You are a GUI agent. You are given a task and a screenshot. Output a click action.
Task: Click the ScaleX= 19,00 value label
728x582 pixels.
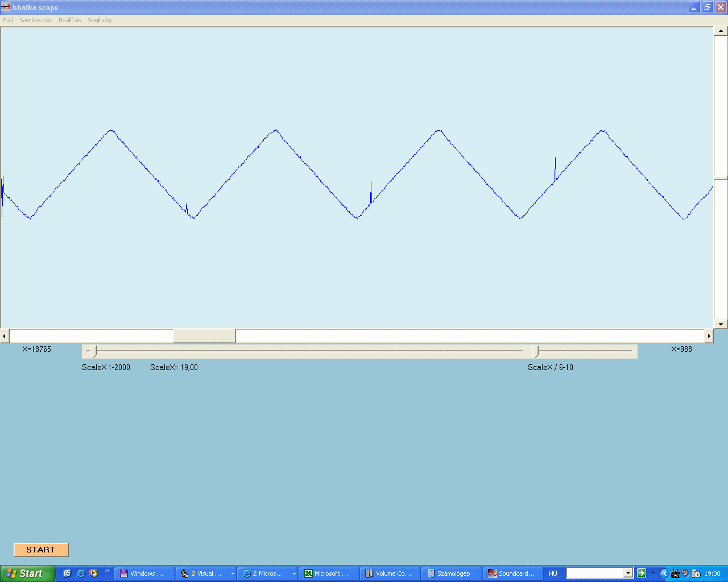[x=174, y=367]
